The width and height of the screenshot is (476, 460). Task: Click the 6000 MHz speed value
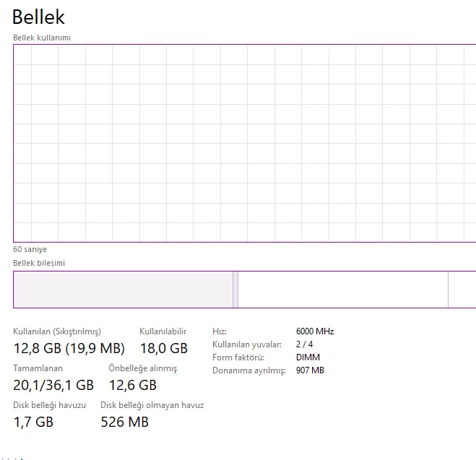(315, 331)
